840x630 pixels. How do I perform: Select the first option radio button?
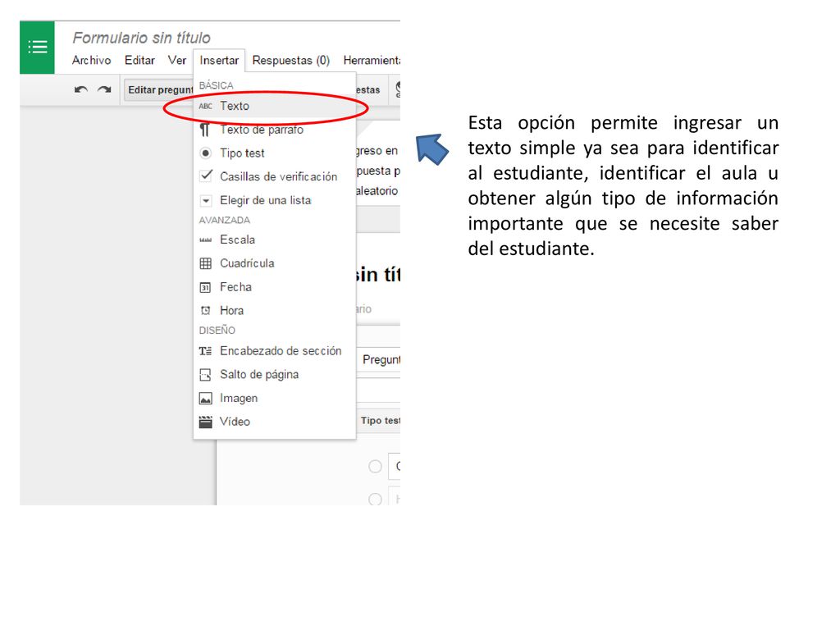click(375, 467)
